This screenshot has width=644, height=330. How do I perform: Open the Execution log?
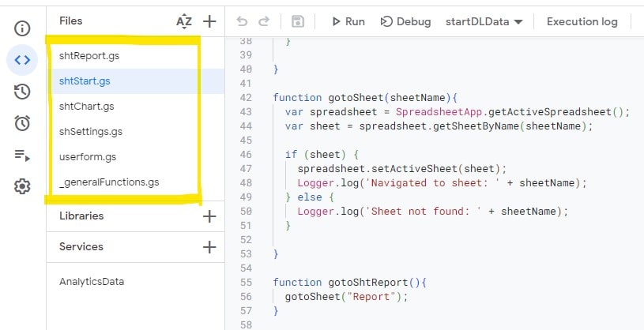coord(582,22)
